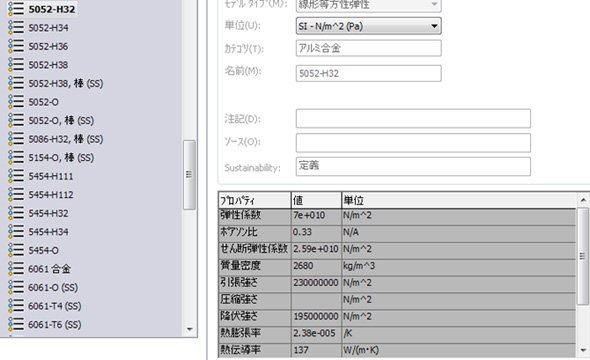Choose the 6061-O (SS) material

click(x=53, y=287)
